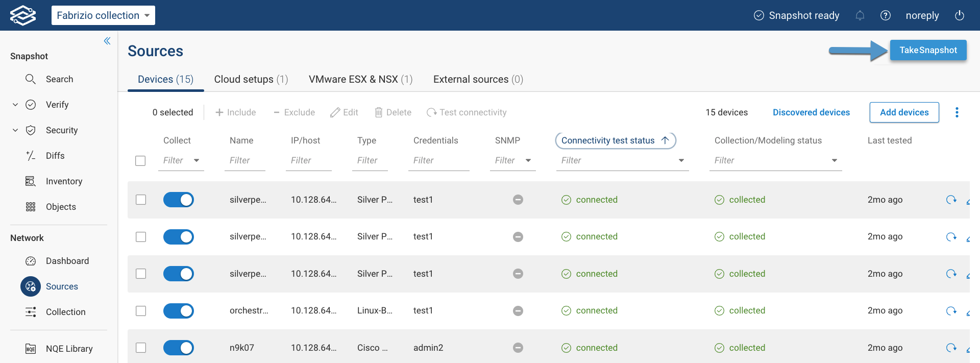Open the vertical three-dot more options menu

click(x=957, y=112)
